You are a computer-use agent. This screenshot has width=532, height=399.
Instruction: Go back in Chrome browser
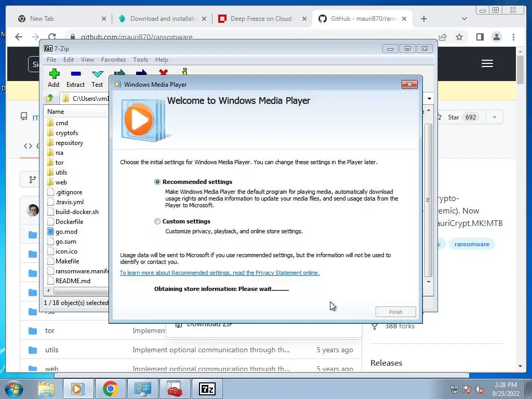click(19, 37)
